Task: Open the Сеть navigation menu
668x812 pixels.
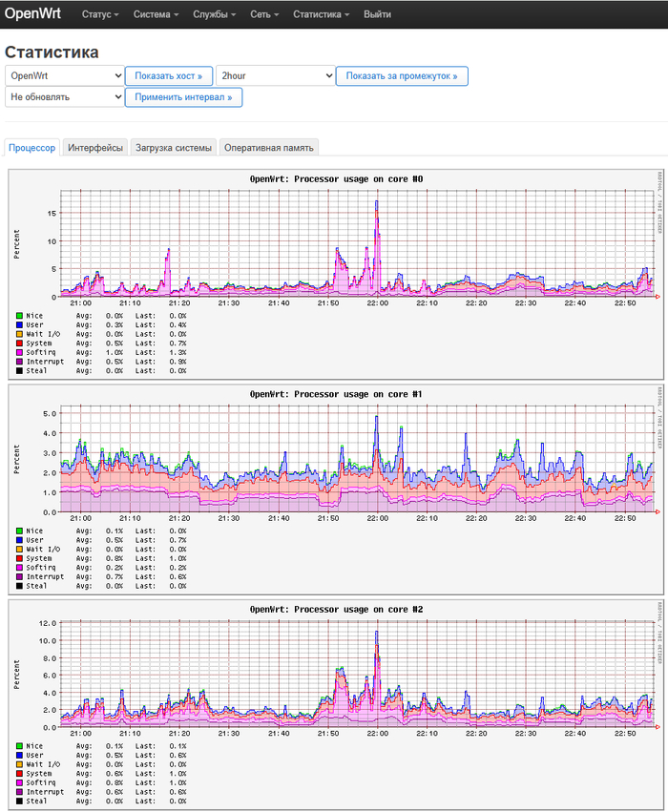Action: coord(264,15)
